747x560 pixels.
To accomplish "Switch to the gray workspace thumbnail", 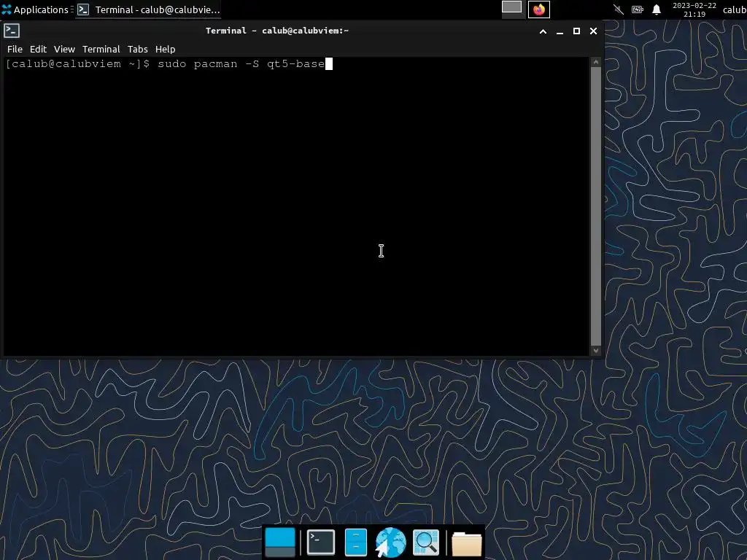I will (x=511, y=9).
